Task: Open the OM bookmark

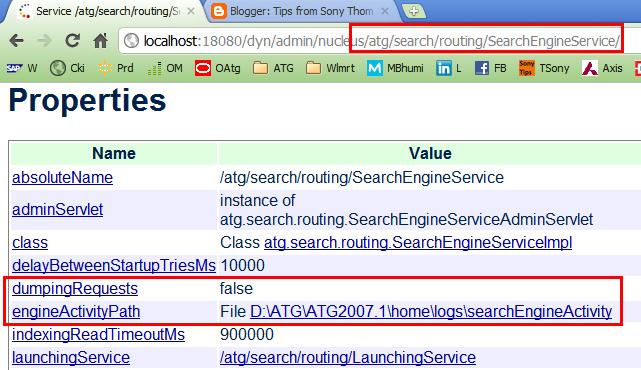Action: point(165,68)
